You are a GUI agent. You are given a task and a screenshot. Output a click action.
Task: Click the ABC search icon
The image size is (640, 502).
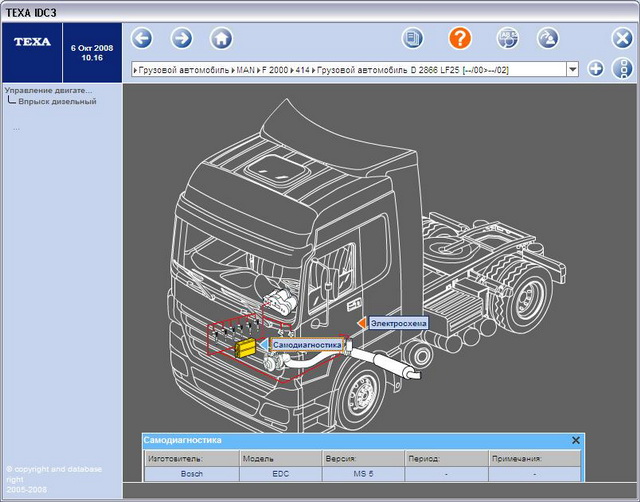(x=507, y=38)
